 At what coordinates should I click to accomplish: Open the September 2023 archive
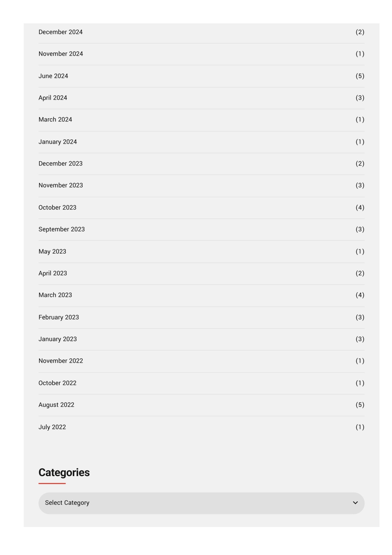(62, 230)
